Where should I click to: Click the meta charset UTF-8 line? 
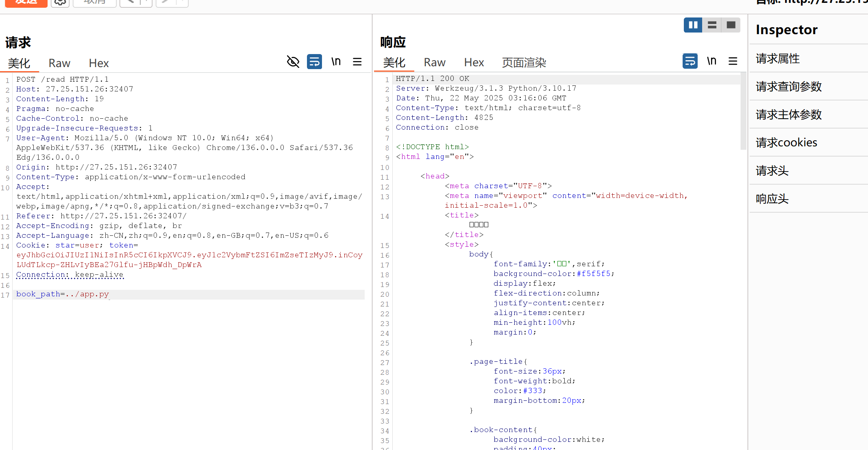[x=498, y=186]
